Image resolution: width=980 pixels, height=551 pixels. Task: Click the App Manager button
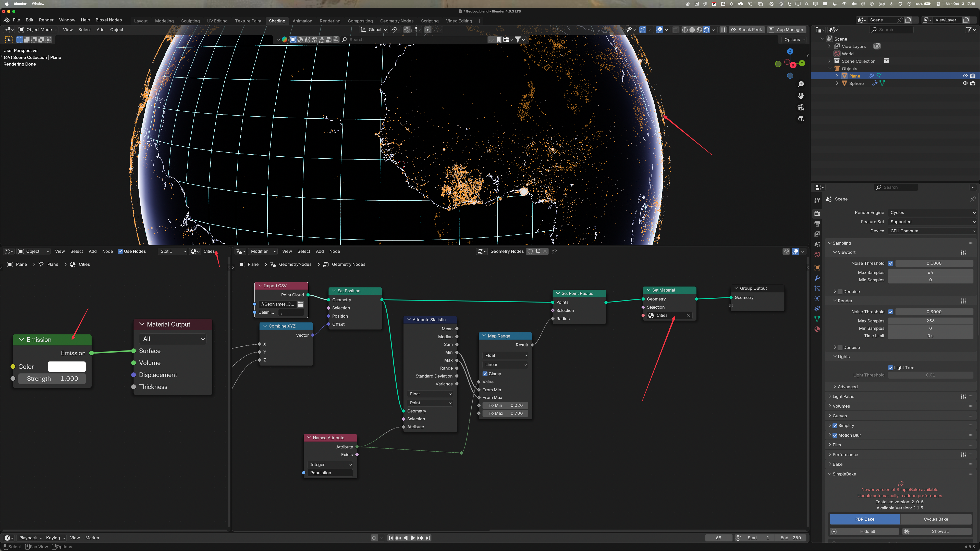(786, 30)
